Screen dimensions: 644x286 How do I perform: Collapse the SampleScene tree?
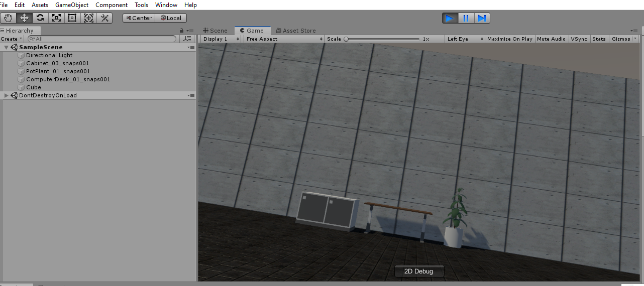click(x=6, y=47)
